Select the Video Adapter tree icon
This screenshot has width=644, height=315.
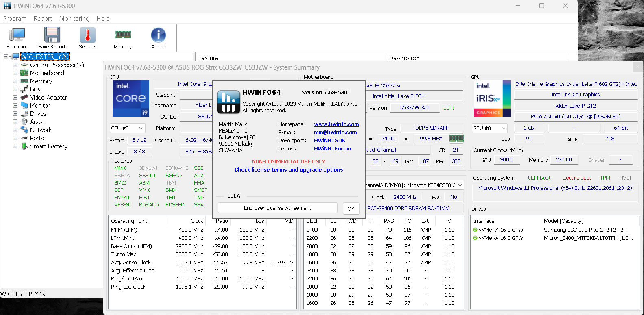24,97
